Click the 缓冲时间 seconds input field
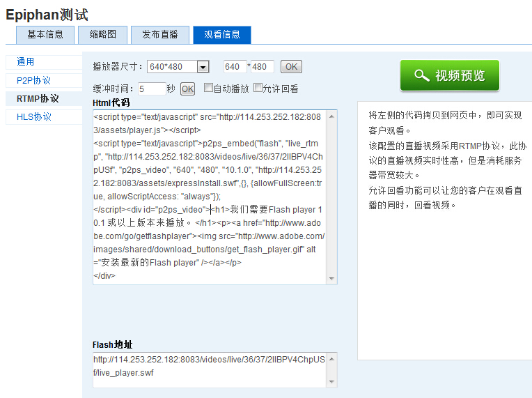The width and height of the screenshot is (532, 398). [x=151, y=89]
